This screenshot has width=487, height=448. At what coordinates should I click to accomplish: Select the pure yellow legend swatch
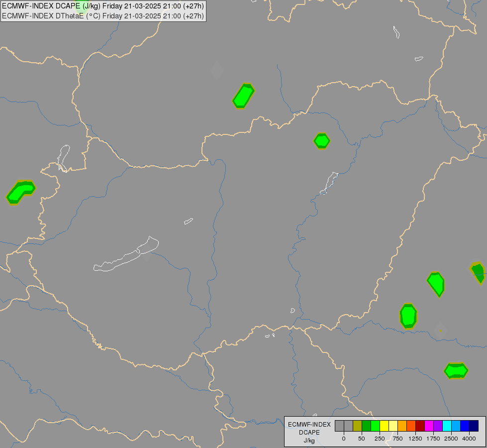[x=384, y=426]
